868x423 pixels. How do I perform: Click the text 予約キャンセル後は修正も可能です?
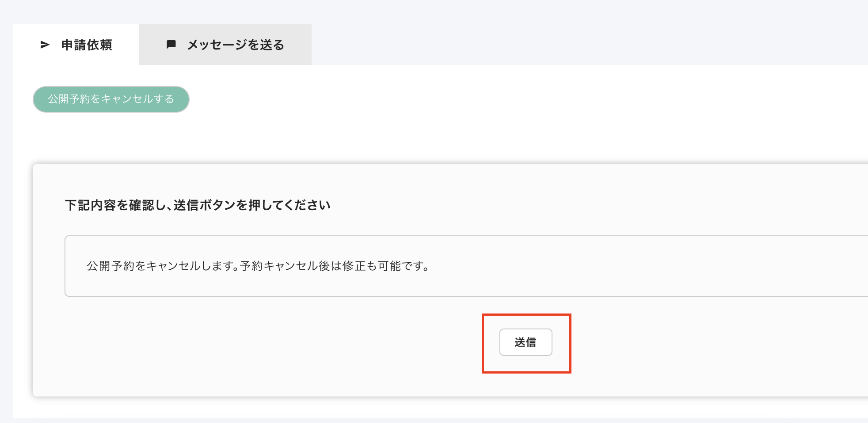click(x=334, y=266)
